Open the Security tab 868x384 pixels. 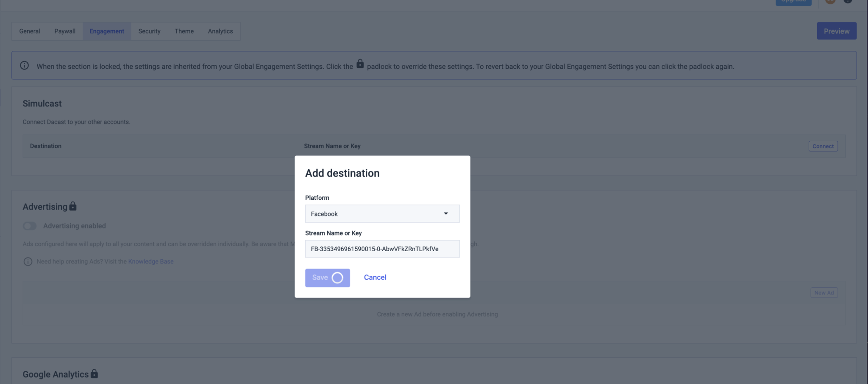pos(149,31)
